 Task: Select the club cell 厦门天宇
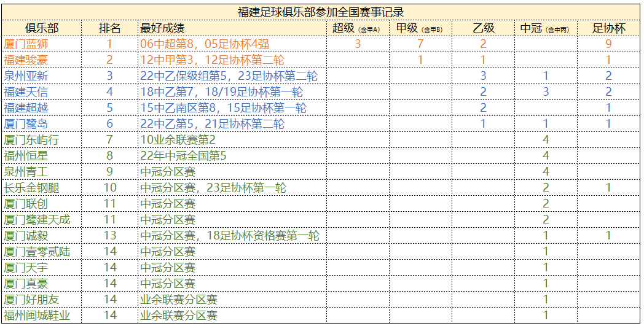click(x=42, y=267)
